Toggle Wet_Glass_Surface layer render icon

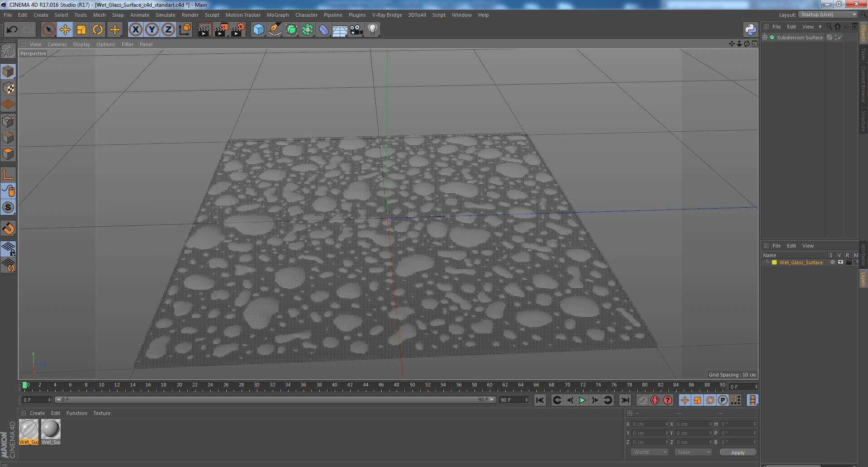849,262
